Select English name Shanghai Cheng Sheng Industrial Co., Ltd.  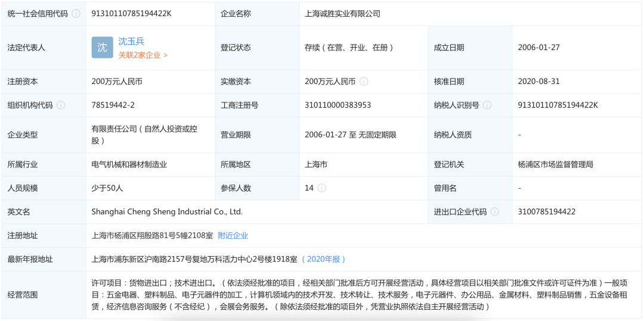pyautogui.click(x=167, y=212)
